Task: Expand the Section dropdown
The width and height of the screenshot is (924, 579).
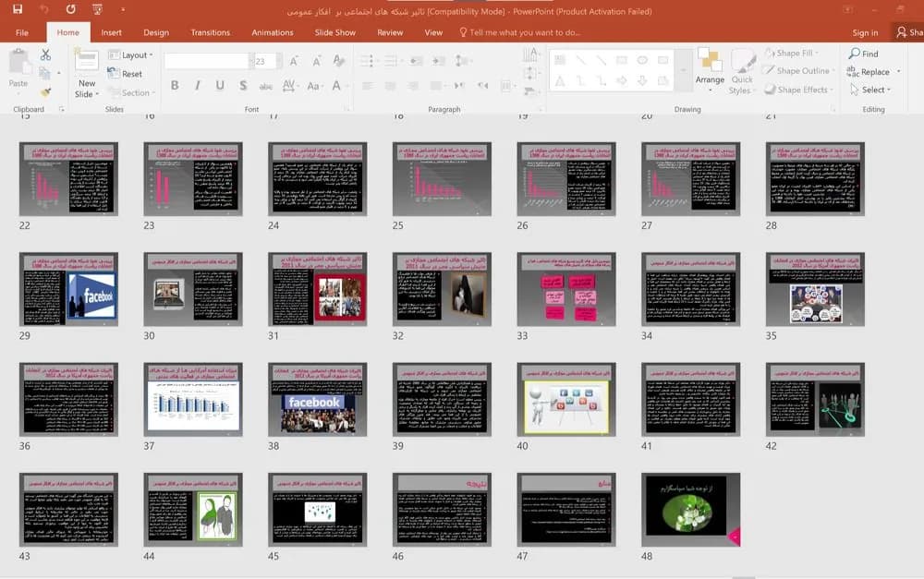Action: (x=131, y=92)
